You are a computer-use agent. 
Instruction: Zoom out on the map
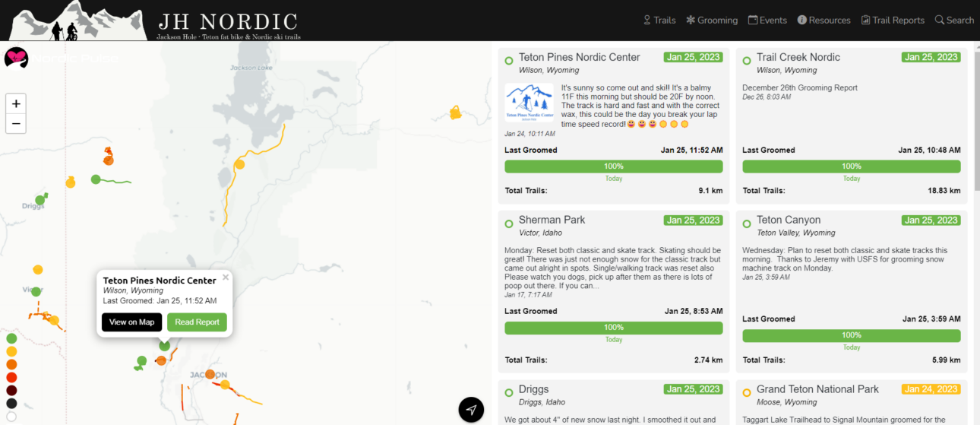tap(16, 124)
